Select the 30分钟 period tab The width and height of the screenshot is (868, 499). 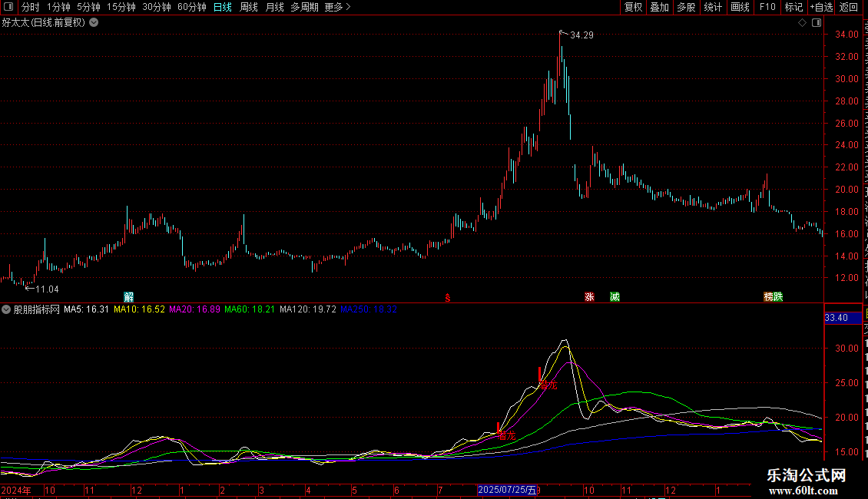(x=157, y=7)
